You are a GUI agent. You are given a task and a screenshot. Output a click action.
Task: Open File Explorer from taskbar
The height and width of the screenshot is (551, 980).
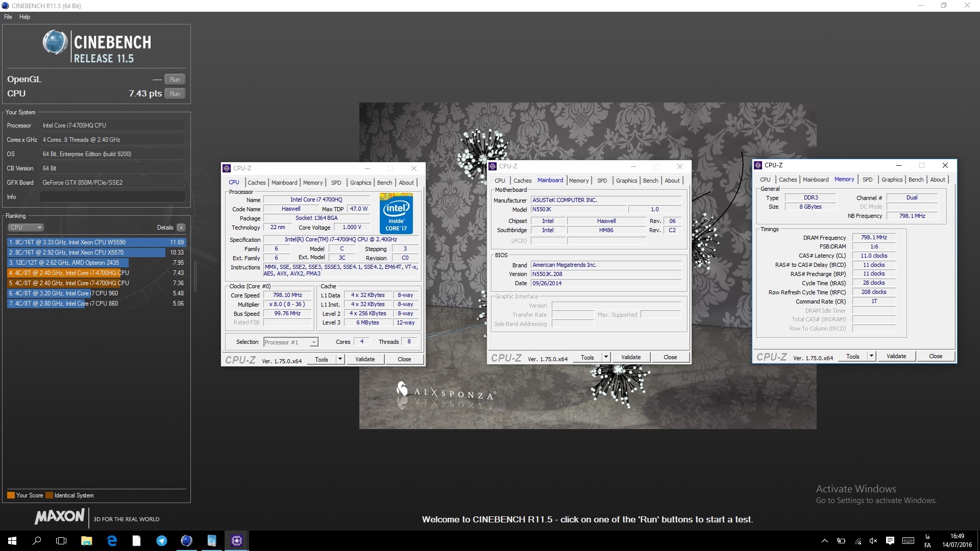click(86, 541)
